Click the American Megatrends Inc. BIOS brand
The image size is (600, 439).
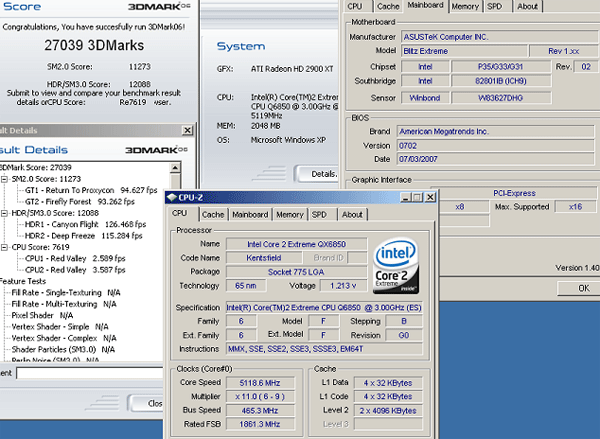pos(496,132)
